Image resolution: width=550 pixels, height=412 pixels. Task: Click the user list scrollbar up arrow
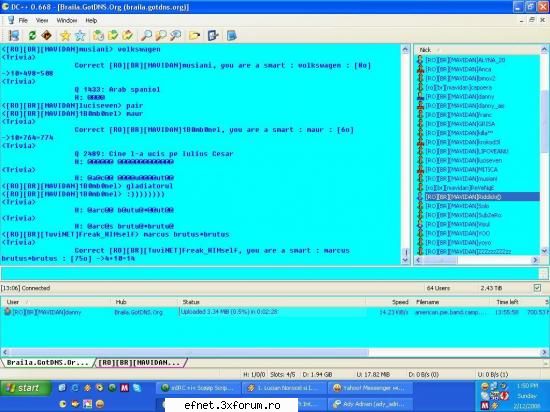[x=544, y=50]
